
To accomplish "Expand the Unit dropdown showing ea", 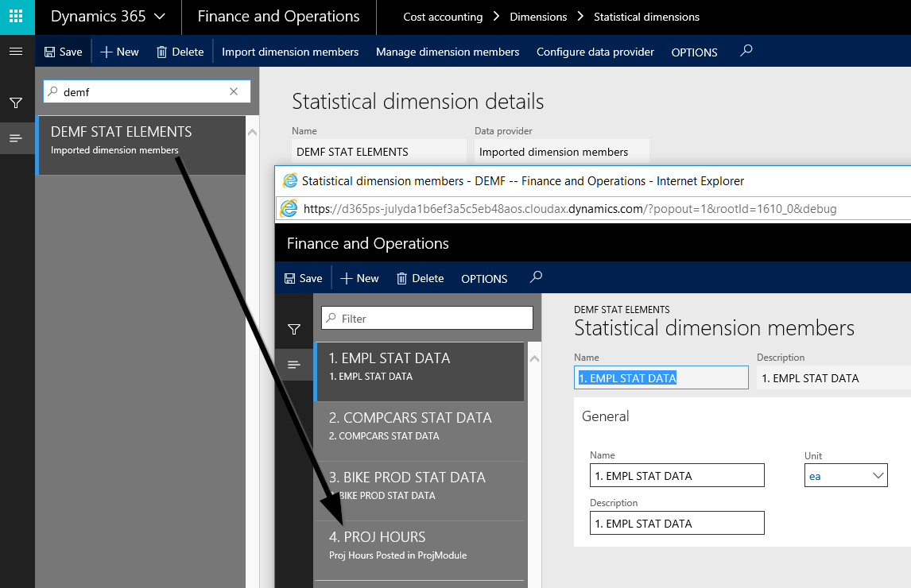I will [x=878, y=476].
